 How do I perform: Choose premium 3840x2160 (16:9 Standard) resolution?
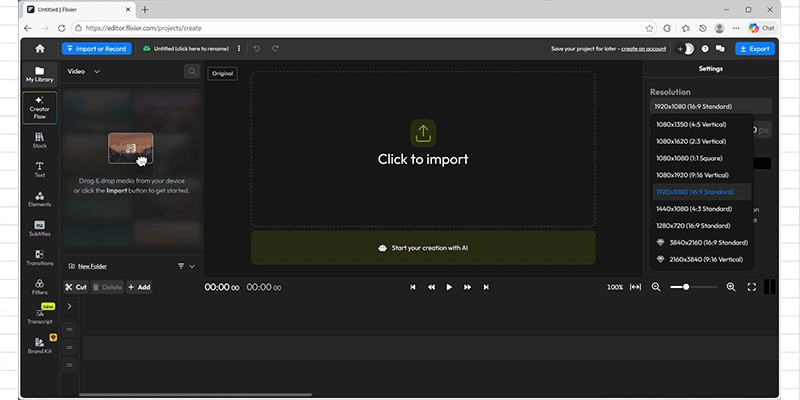(x=702, y=242)
